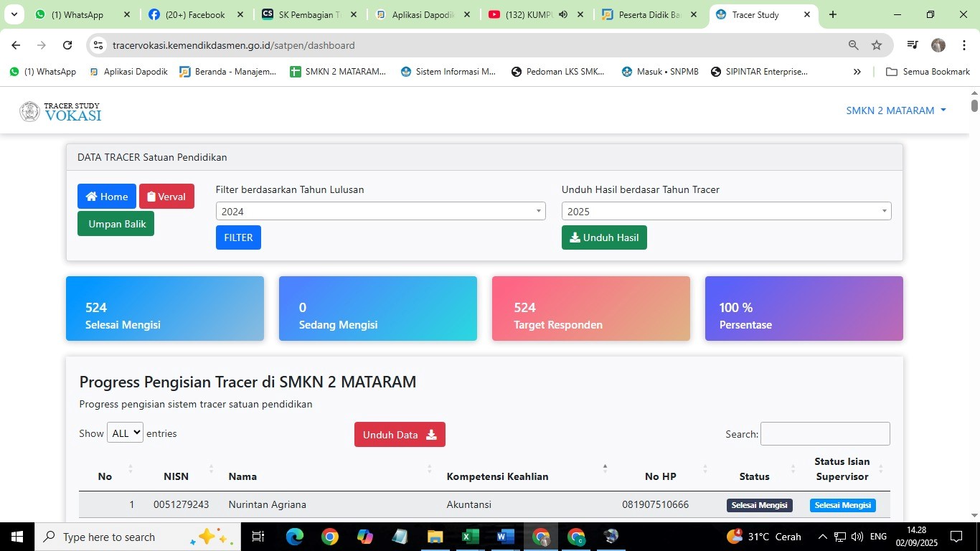980x551 pixels.
Task: Open the Tahun Tracer 2025 dropdown
Action: 726,211
